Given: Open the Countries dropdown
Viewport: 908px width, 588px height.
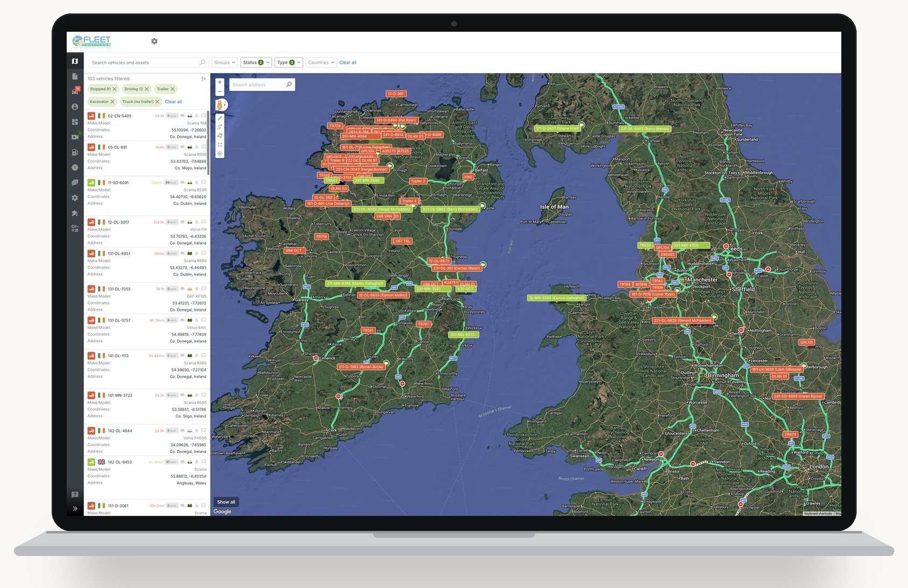Looking at the screenshot, I should [x=321, y=62].
